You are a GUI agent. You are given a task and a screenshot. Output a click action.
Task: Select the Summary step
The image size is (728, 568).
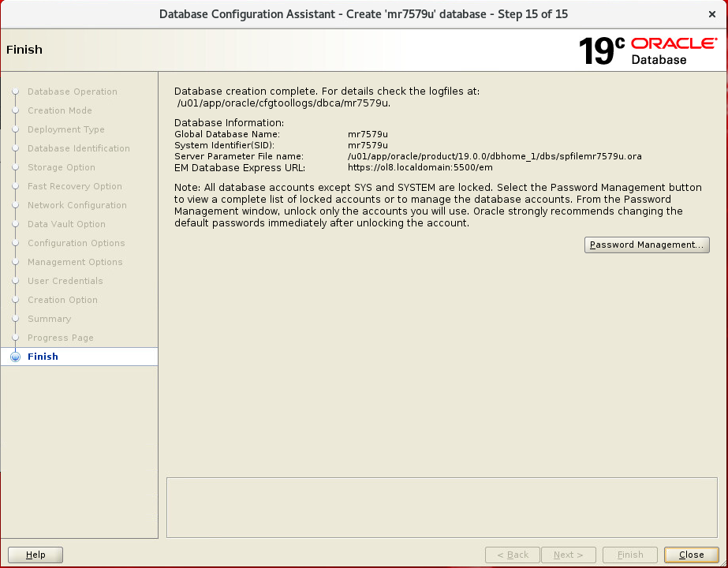point(49,319)
